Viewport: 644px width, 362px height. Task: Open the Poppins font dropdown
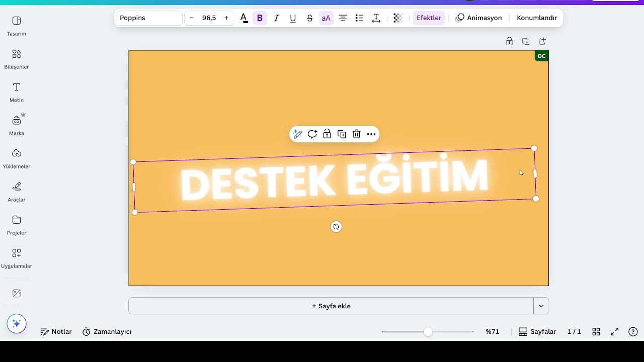149,18
